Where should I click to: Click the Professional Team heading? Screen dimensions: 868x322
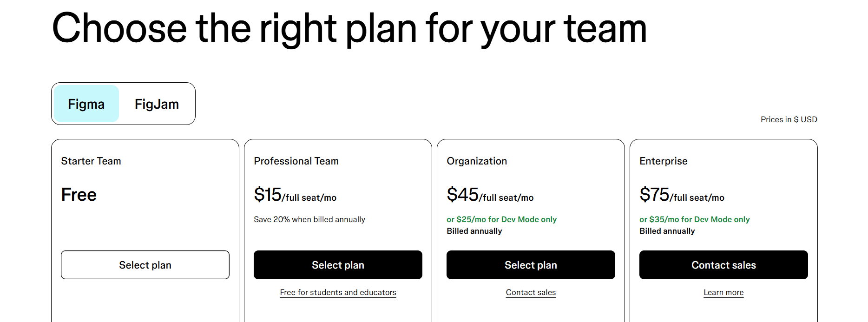coord(296,161)
